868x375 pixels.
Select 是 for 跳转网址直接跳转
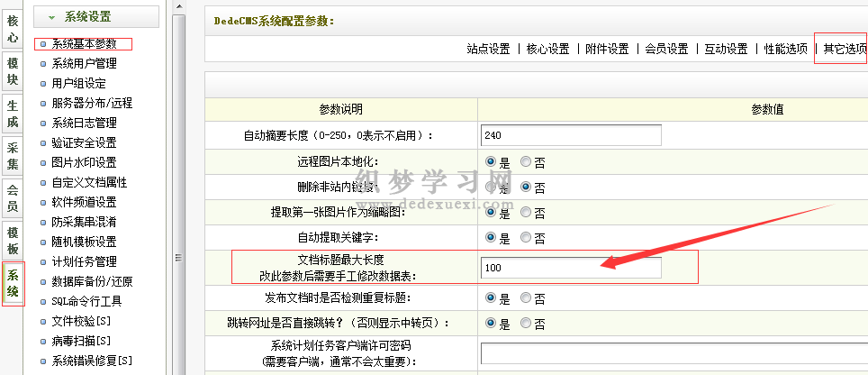click(490, 323)
